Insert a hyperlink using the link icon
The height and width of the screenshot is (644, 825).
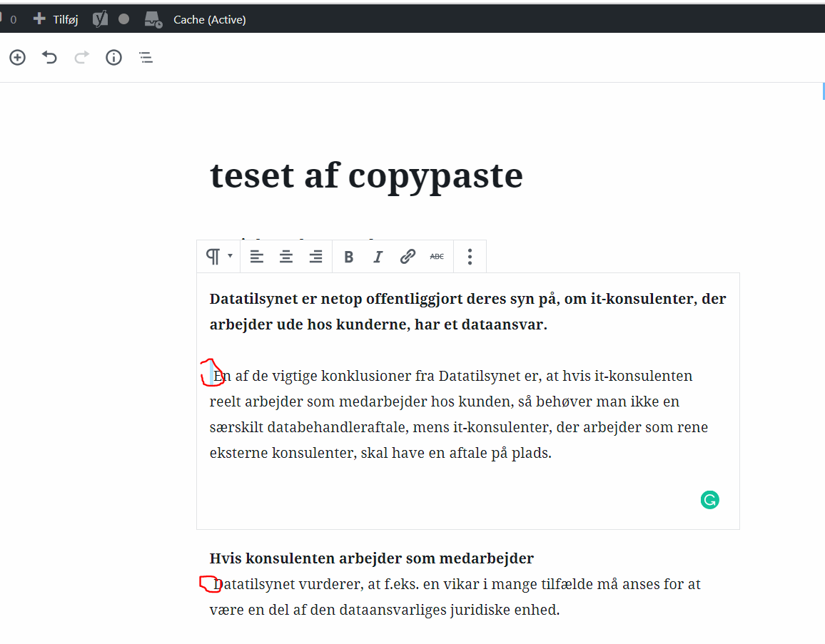[x=407, y=256]
